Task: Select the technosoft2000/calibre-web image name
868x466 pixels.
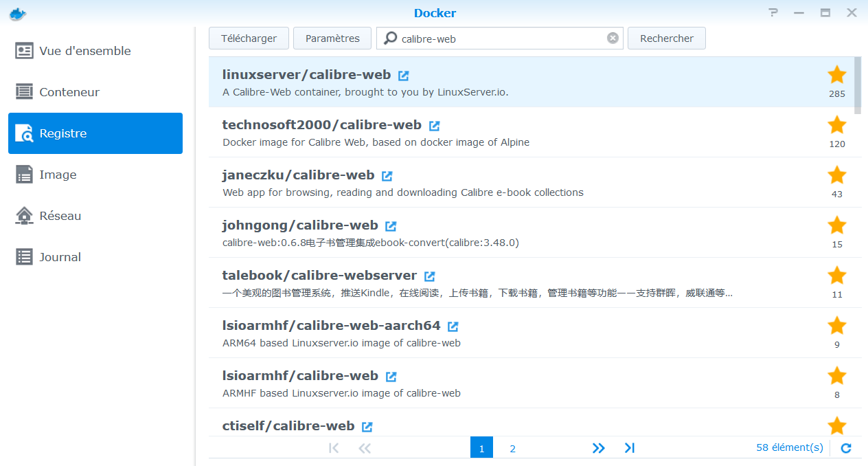Action: pos(321,125)
